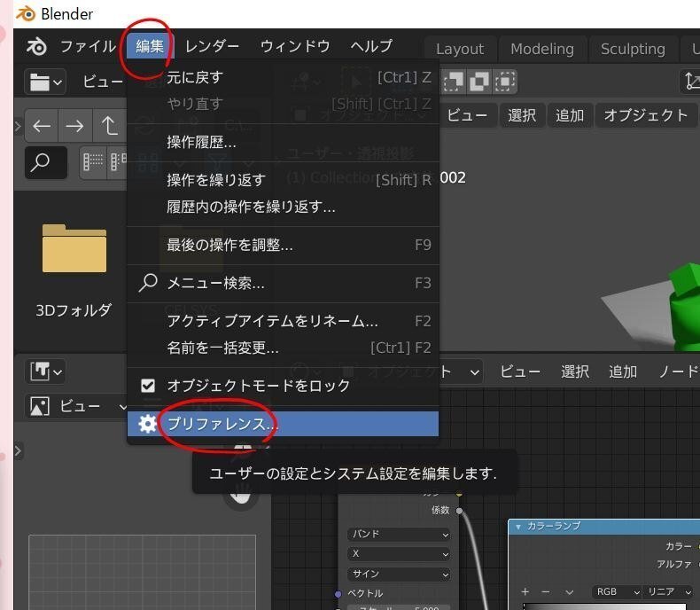Click the file browser search magnifier field
This screenshot has width=700, height=610.
tap(45, 162)
